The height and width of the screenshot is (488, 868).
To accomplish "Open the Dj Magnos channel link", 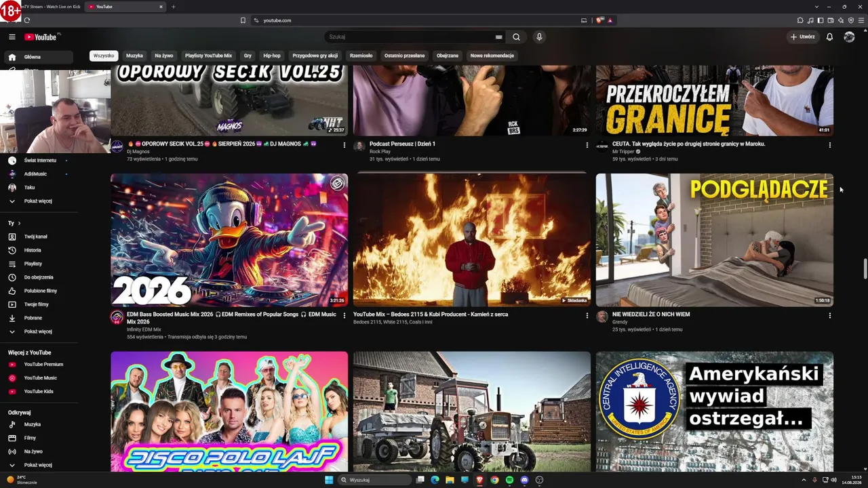I will pos(138,152).
